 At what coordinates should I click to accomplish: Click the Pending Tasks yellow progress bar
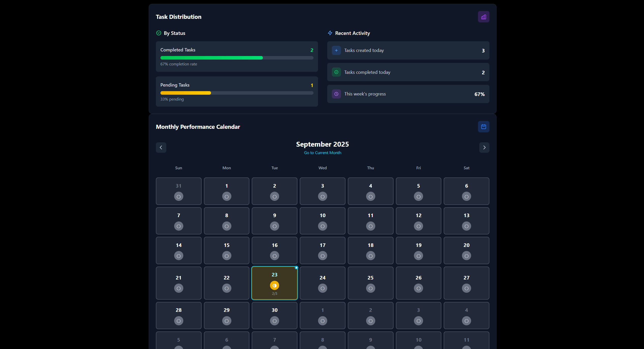[x=186, y=93]
